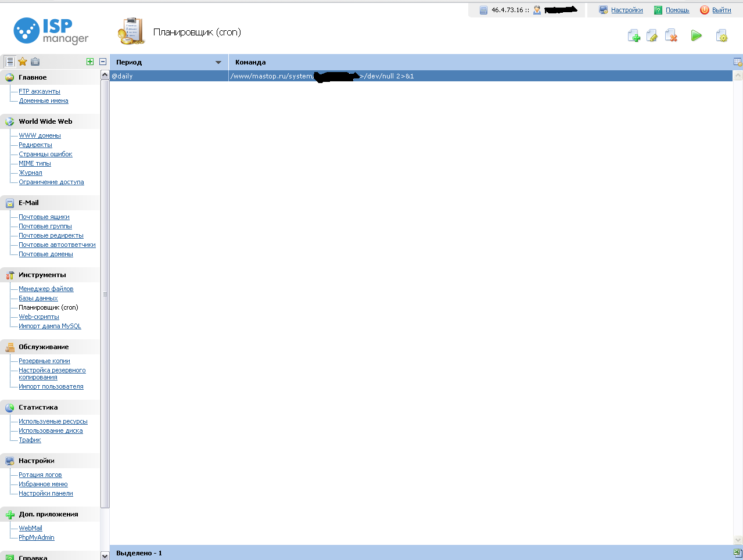Open Менеджер файлов in sidebar
This screenshot has height=560, width=743.
coord(46,289)
